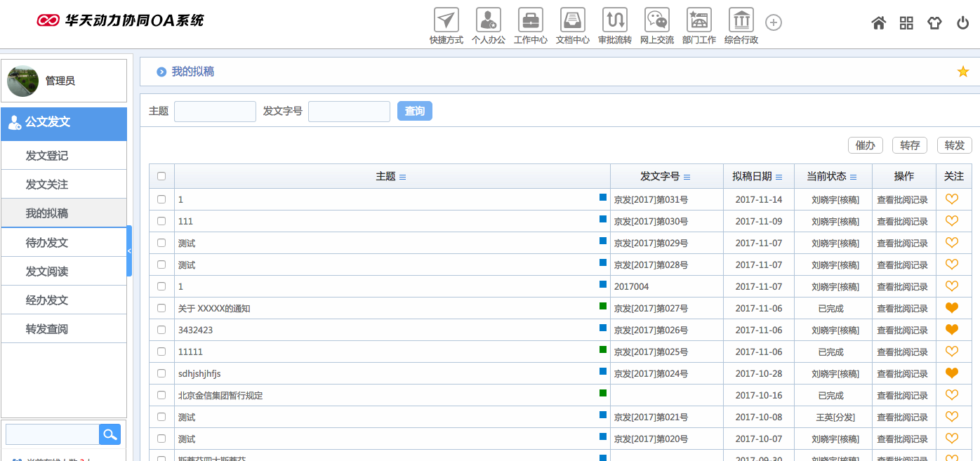Open the 工作中心 briefcase icon
Screen dimensions: 980x461
531,20
